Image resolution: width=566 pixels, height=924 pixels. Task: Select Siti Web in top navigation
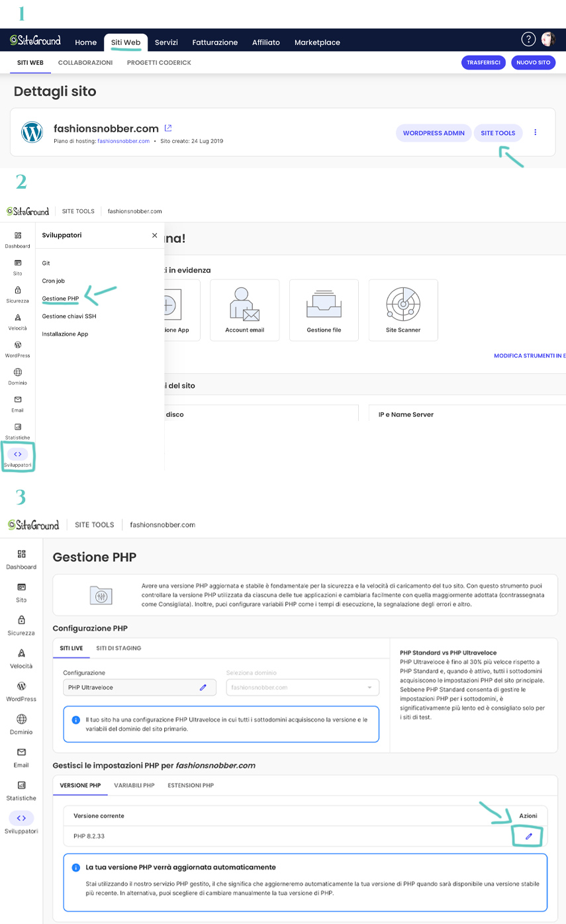coord(126,42)
